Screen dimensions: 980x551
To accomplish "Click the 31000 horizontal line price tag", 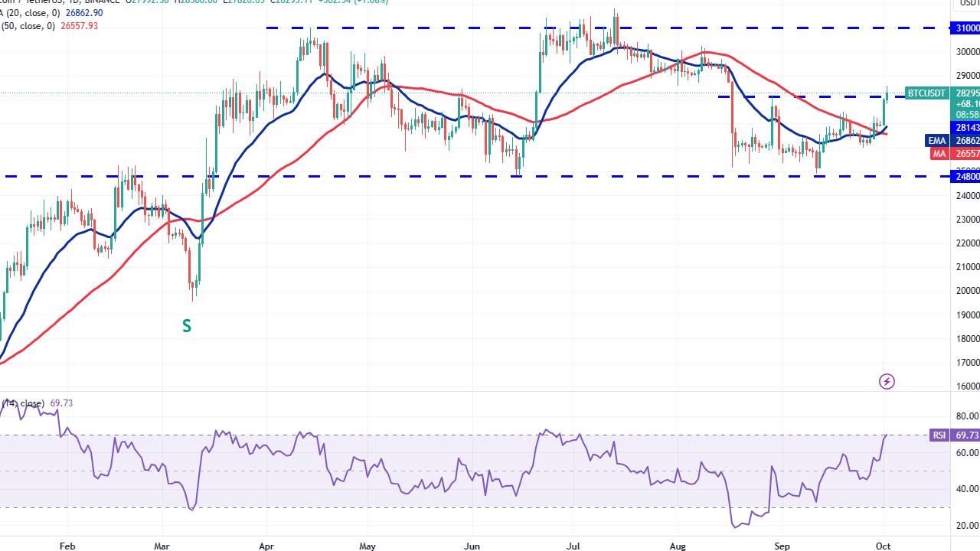I will [x=966, y=28].
